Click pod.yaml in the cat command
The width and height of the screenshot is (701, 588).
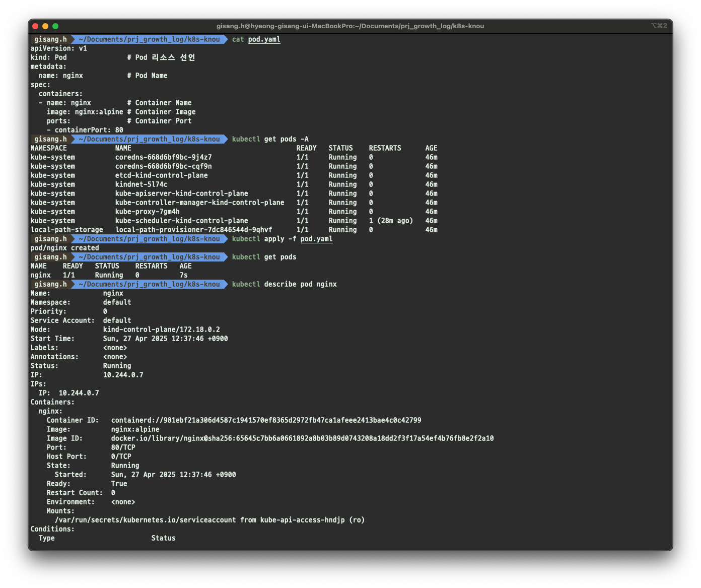[x=264, y=39]
